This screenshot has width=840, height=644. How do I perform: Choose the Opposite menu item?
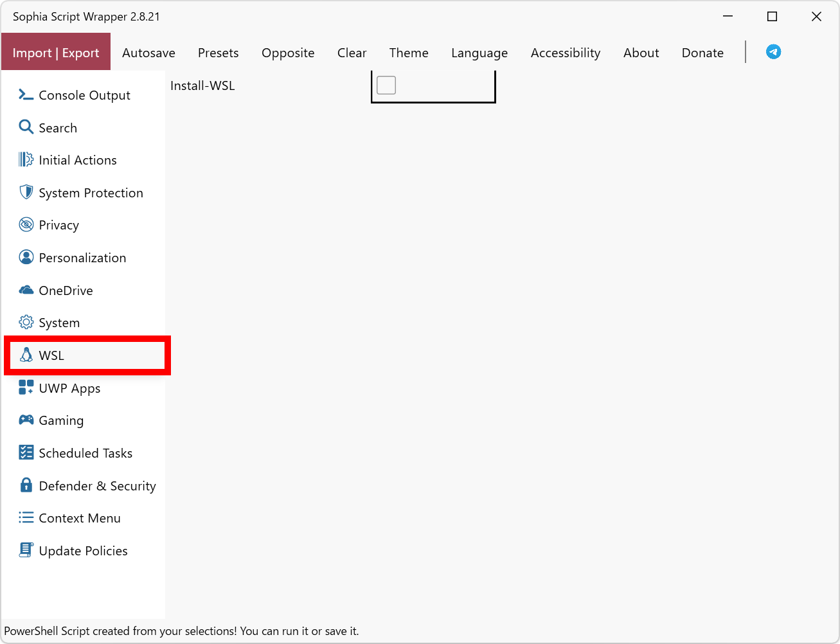click(x=288, y=53)
